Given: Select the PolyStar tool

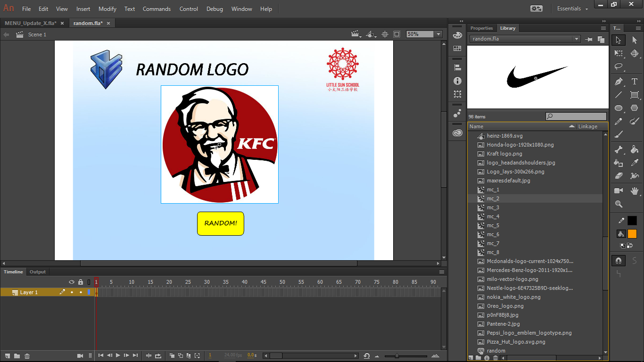Looking at the screenshot, I should [x=635, y=108].
